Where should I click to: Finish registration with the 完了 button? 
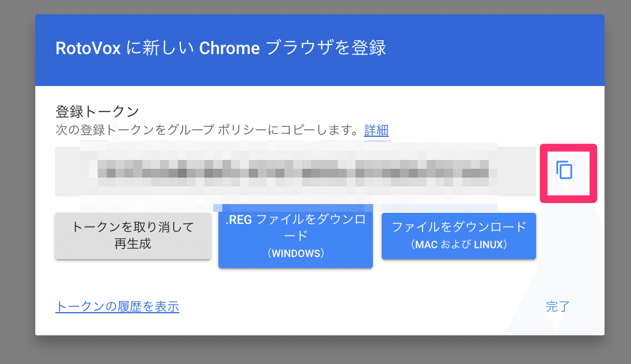(x=558, y=307)
